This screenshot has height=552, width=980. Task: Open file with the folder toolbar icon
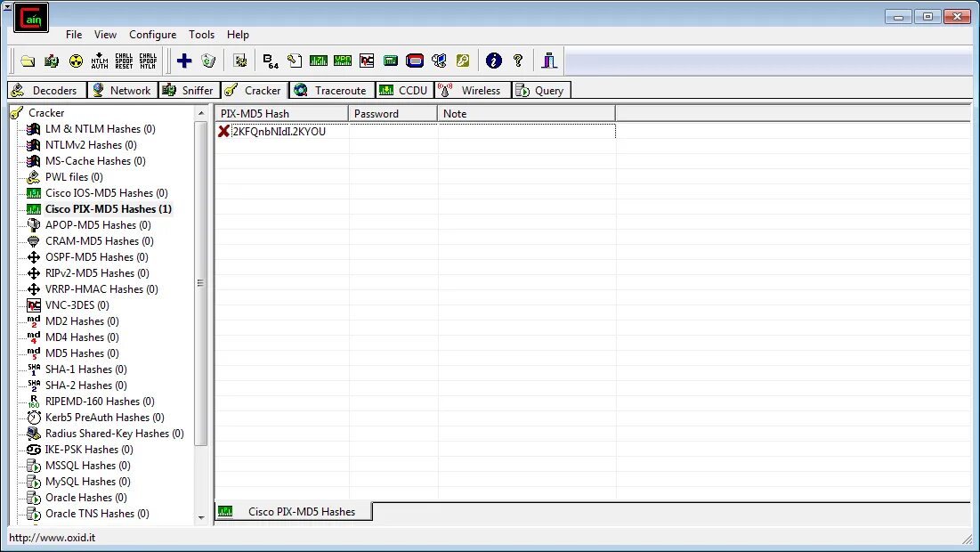(28, 61)
